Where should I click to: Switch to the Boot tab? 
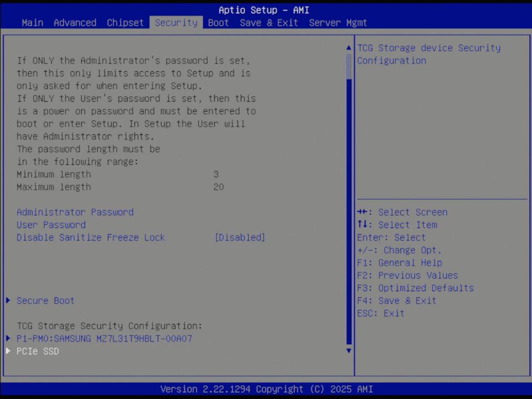pyautogui.click(x=218, y=23)
